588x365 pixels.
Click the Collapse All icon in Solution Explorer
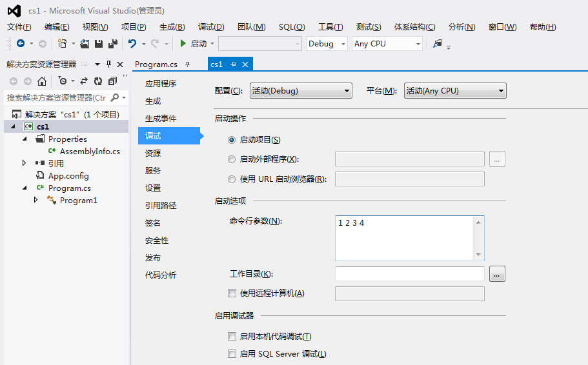coord(112,81)
